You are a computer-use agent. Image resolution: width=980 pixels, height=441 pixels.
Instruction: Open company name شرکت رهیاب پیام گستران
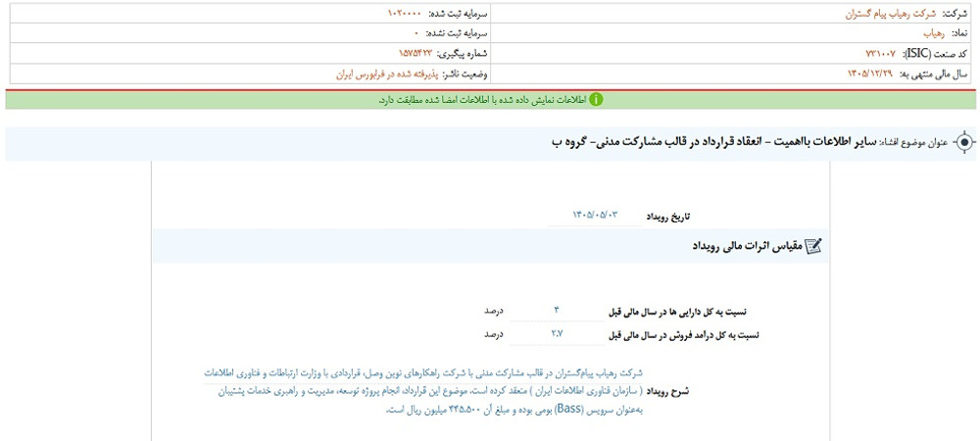click(x=889, y=13)
